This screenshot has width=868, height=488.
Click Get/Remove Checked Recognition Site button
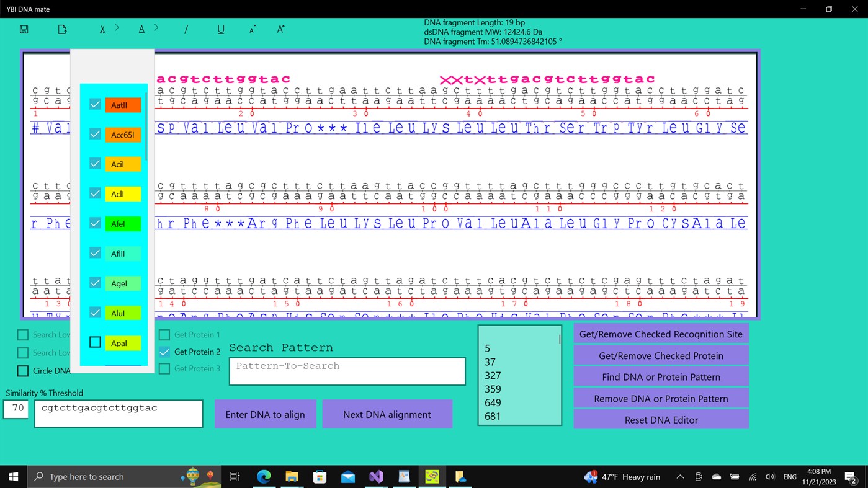coord(661,333)
